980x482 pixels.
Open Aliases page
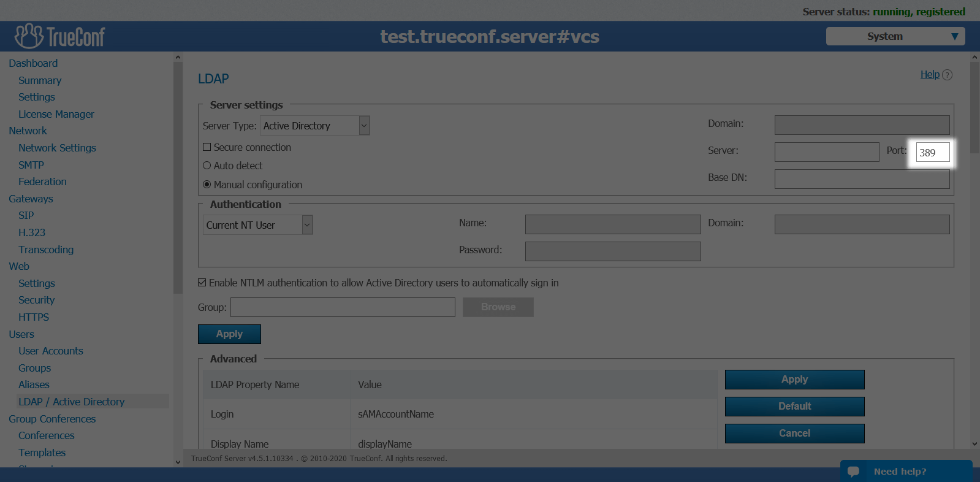[x=34, y=384]
